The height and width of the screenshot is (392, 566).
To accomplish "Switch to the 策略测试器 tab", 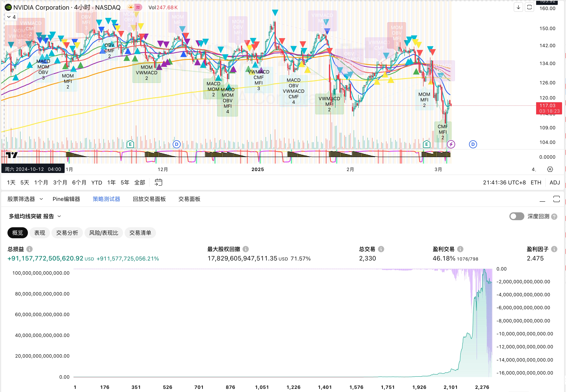I will (x=106, y=199).
